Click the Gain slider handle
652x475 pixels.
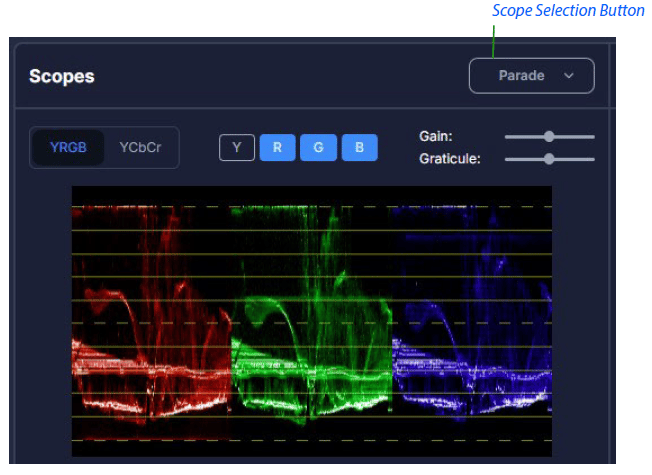pos(549,136)
